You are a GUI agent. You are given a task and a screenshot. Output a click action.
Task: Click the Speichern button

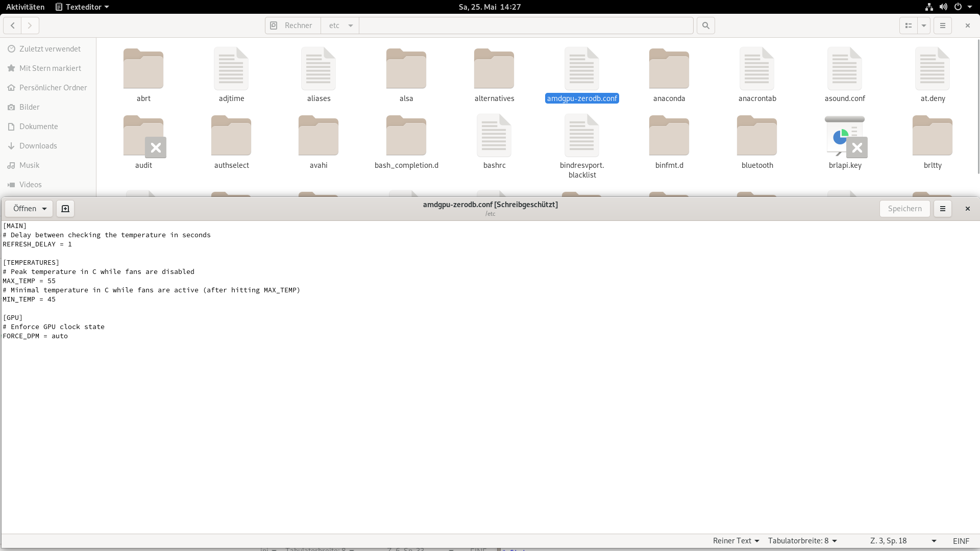click(x=904, y=209)
